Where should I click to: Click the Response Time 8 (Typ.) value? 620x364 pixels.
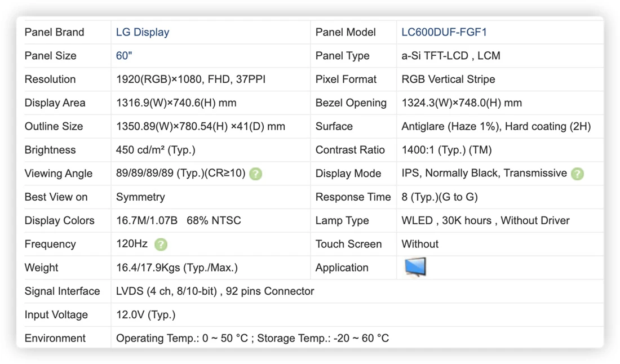pyautogui.click(x=439, y=197)
